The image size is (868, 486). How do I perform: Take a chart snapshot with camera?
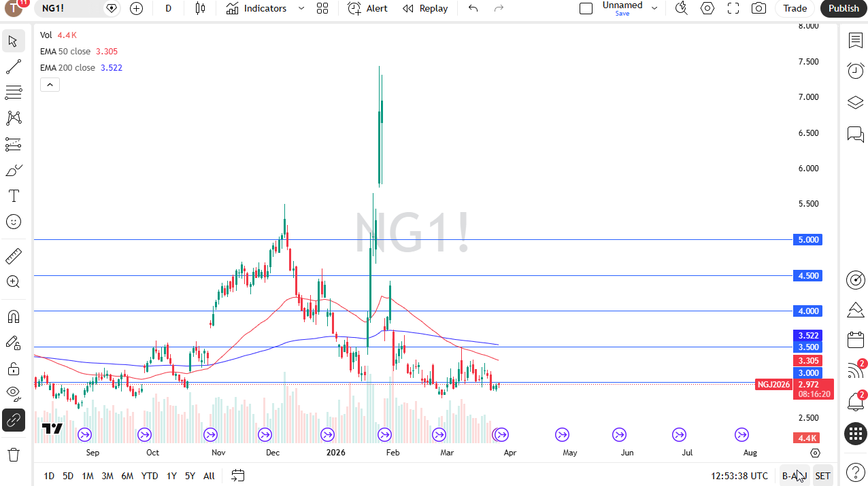[x=758, y=8]
